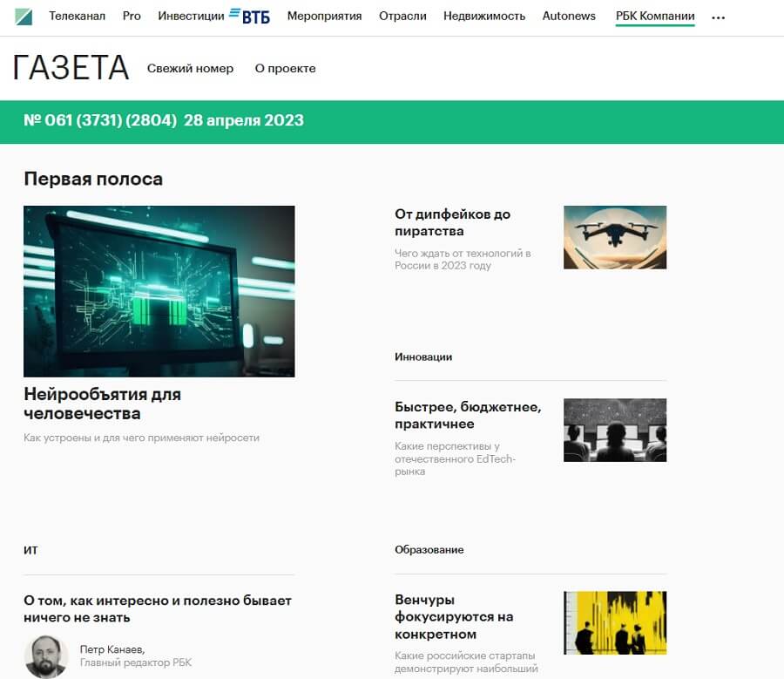Click the Свежий номер link
Viewport: 784px width, 679px height.
[192, 68]
